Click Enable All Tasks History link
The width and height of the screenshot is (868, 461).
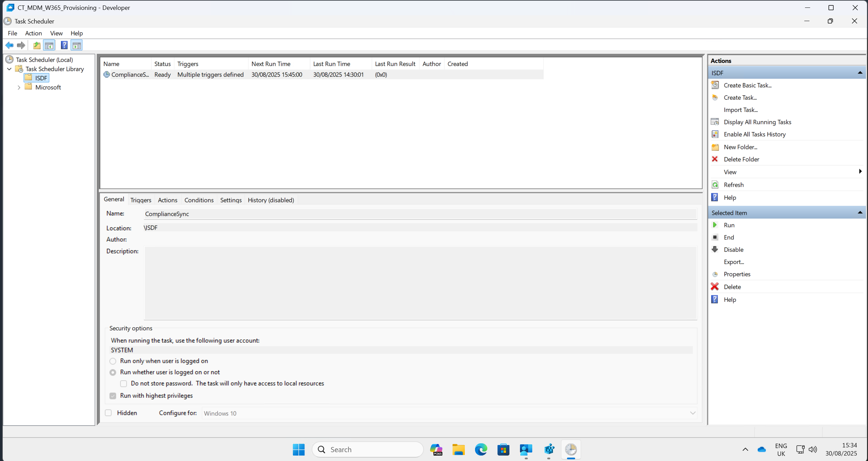pos(755,134)
